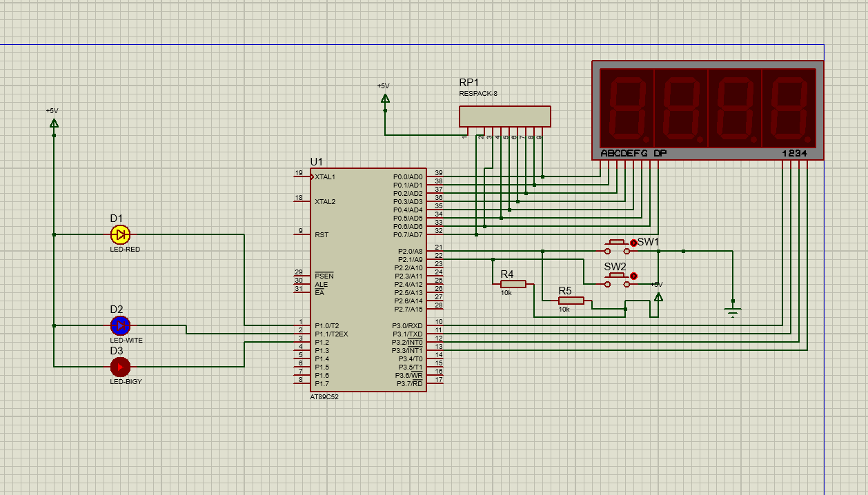The image size is (868, 495).
Task: Click the U1 reference label
Action: pos(316,162)
